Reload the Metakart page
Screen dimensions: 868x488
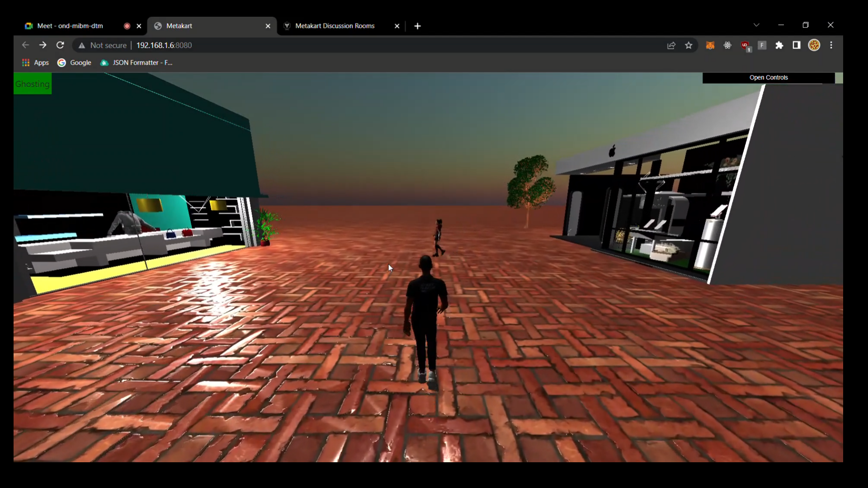pos(60,45)
